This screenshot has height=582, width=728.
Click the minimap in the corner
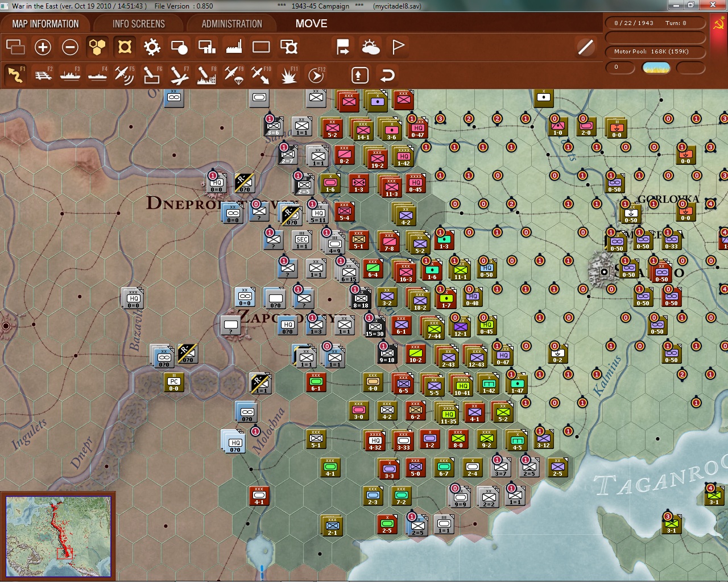click(x=59, y=537)
